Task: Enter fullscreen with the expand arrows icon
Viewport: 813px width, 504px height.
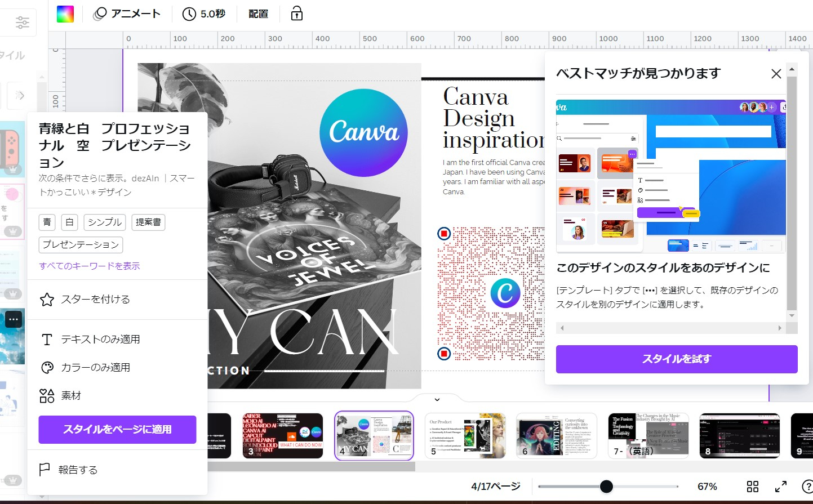Action: [780, 487]
